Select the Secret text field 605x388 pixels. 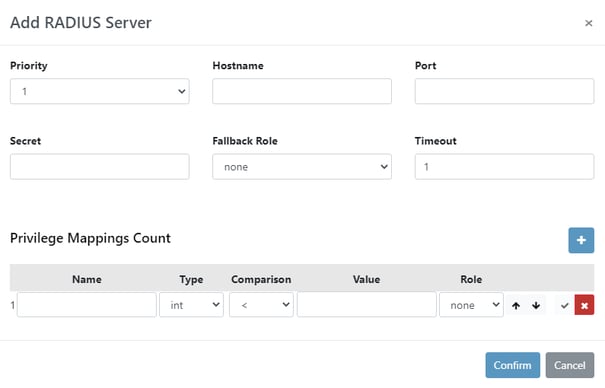coord(100,167)
